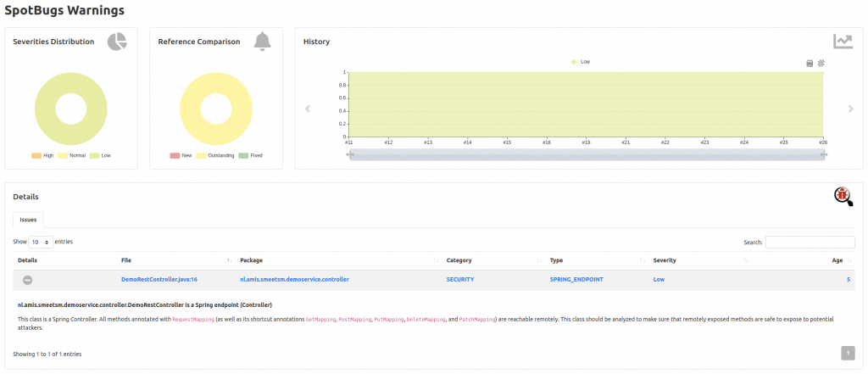The height and width of the screenshot is (374, 868).
Task: Click the SpotBugs bug magnifier icon
Action: (x=843, y=197)
